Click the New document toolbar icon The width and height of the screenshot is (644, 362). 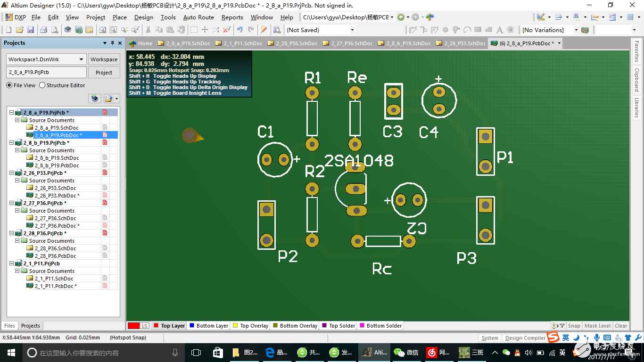8,30
